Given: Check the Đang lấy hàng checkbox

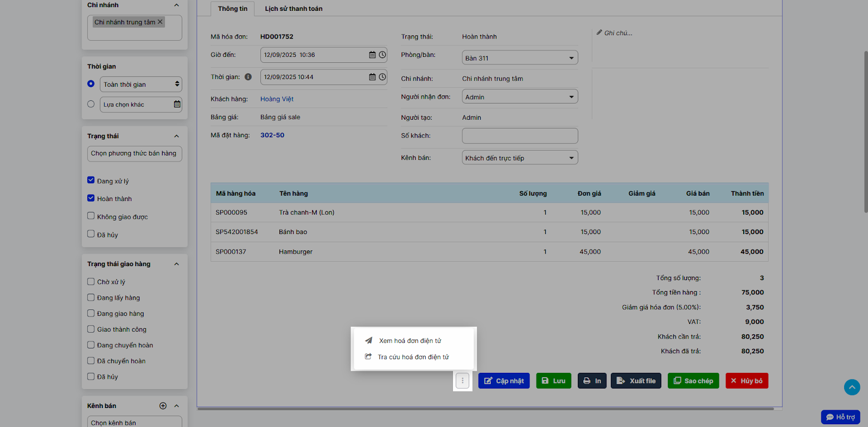Looking at the screenshot, I should click(x=91, y=297).
